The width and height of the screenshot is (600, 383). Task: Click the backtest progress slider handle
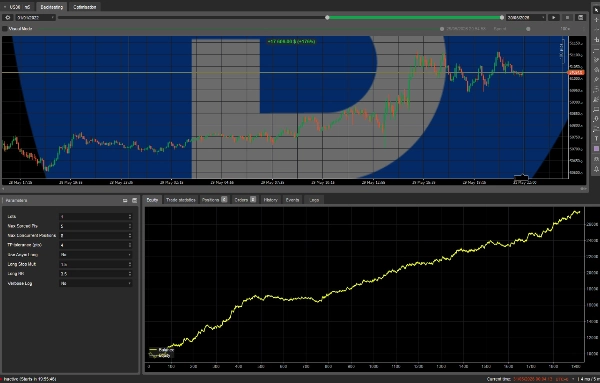point(442,29)
